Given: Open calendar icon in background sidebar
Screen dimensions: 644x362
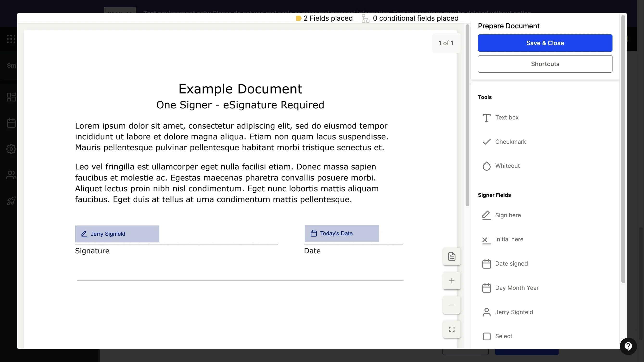Looking at the screenshot, I should (11, 123).
